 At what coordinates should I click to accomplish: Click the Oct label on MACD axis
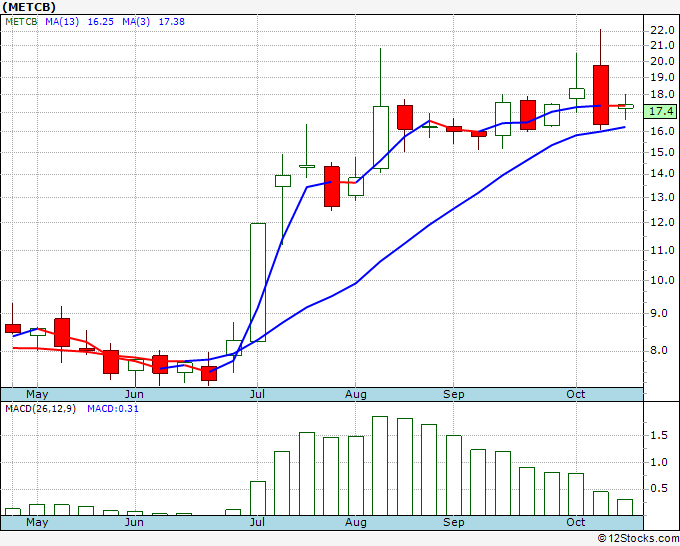pyautogui.click(x=575, y=522)
